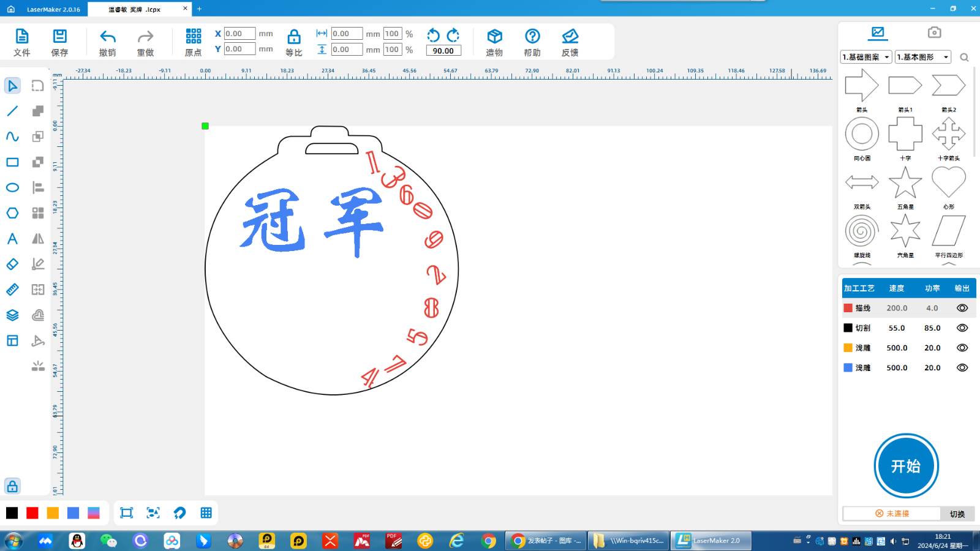Open the 反馈 feedback tool
This screenshot has width=980, height=551.
pos(570,41)
